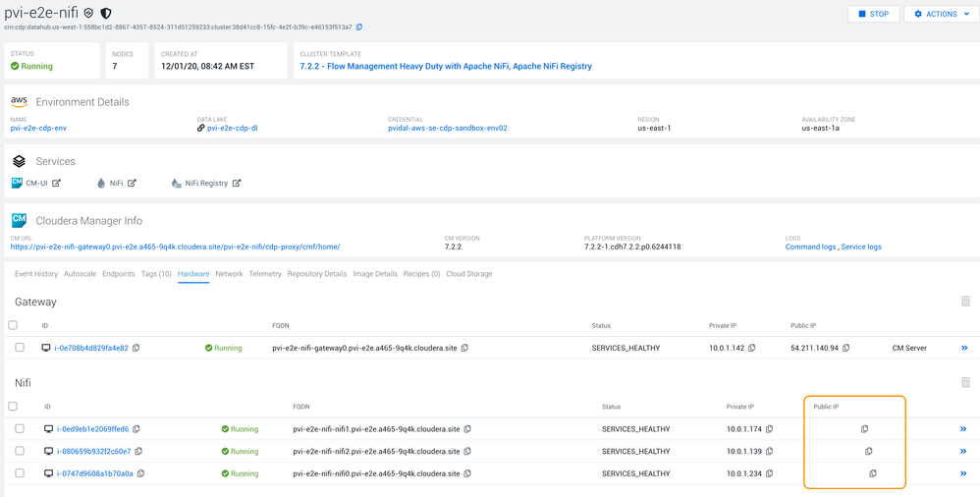980x497 pixels.
Task: Check the i-0ed9eb1e2069ffed6 instance row
Action: click(x=21, y=429)
